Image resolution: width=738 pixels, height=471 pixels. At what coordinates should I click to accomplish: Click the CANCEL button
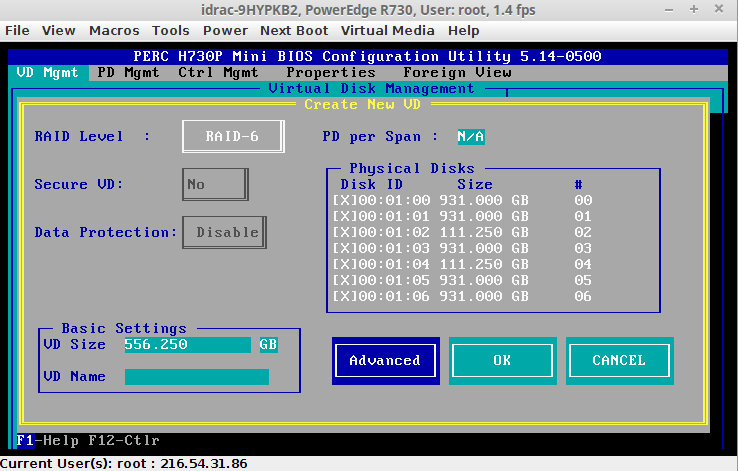(619, 360)
